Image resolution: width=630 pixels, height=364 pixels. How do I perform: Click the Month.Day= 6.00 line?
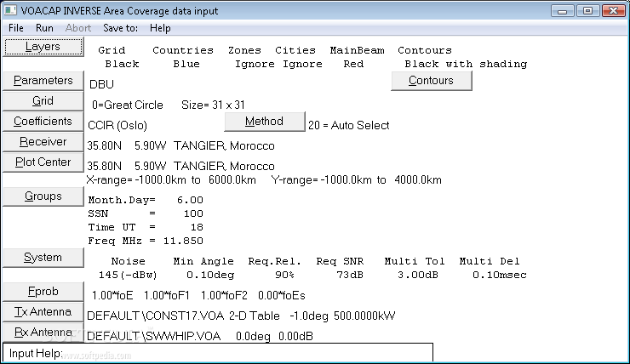pos(146,200)
